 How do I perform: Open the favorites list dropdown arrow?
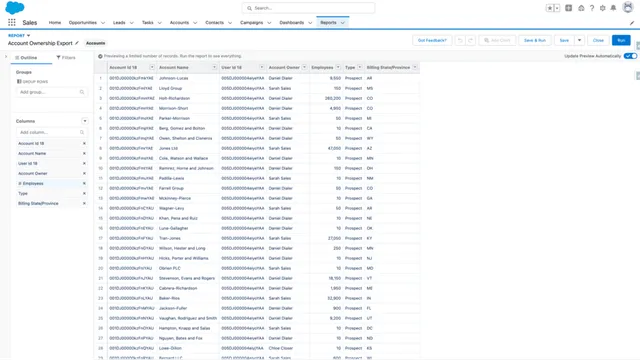point(557,8)
